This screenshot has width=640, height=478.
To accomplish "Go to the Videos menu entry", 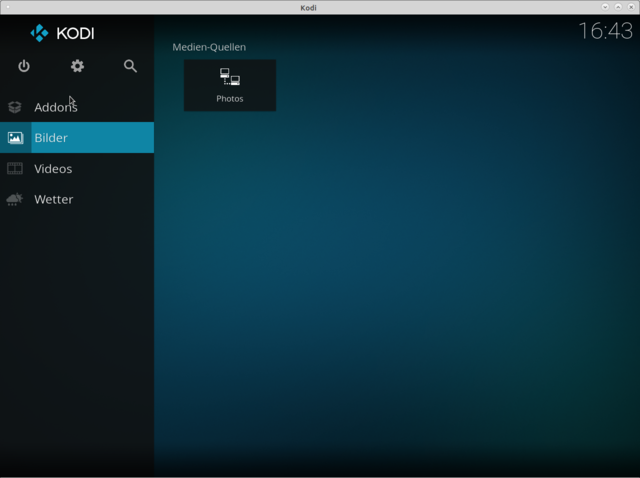I will click(x=77, y=169).
